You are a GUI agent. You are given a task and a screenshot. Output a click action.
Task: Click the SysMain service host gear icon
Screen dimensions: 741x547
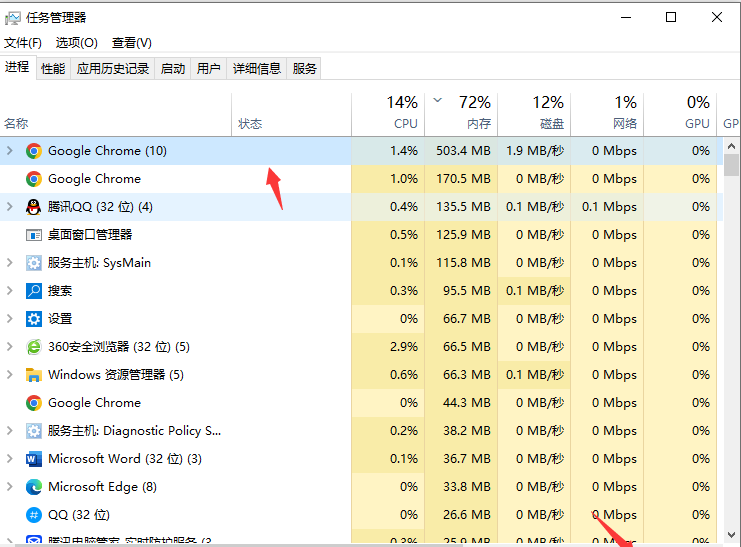tap(34, 262)
